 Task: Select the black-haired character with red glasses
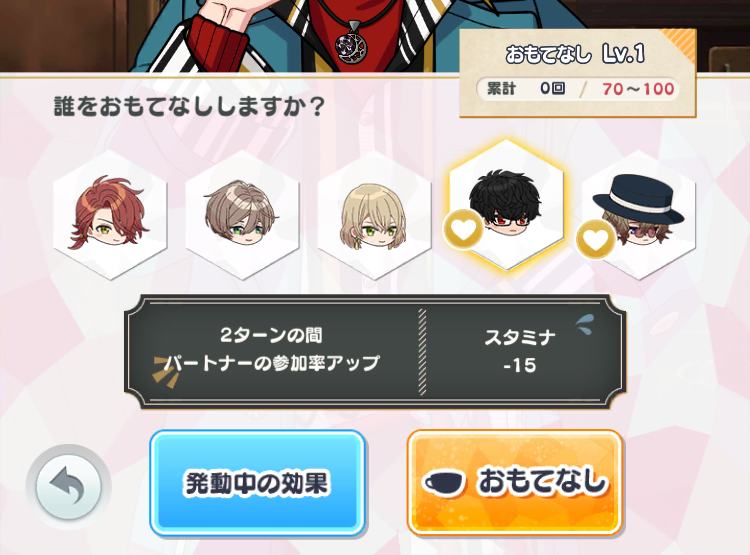tap(506, 205)
